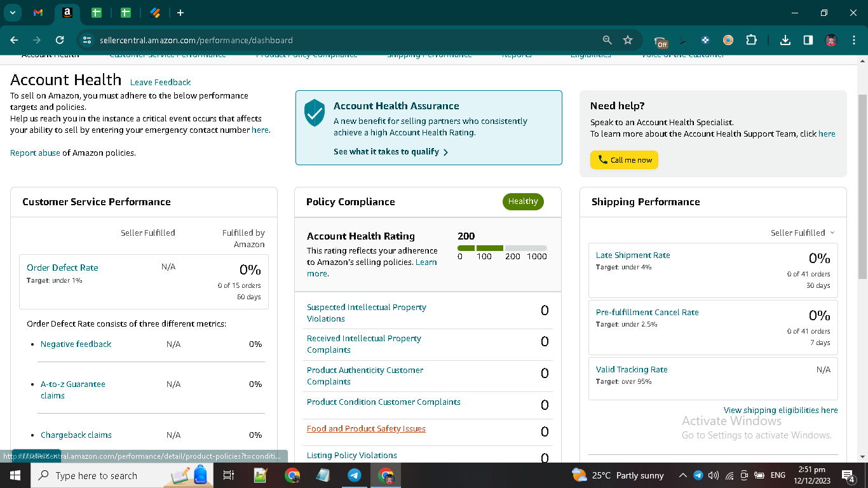
Task: Open the Windows Start menu
Action: (15, 475)
